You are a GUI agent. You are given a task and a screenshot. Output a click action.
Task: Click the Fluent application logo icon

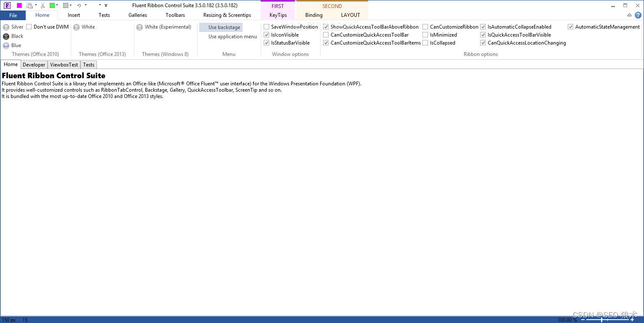[x=7, y=5]
